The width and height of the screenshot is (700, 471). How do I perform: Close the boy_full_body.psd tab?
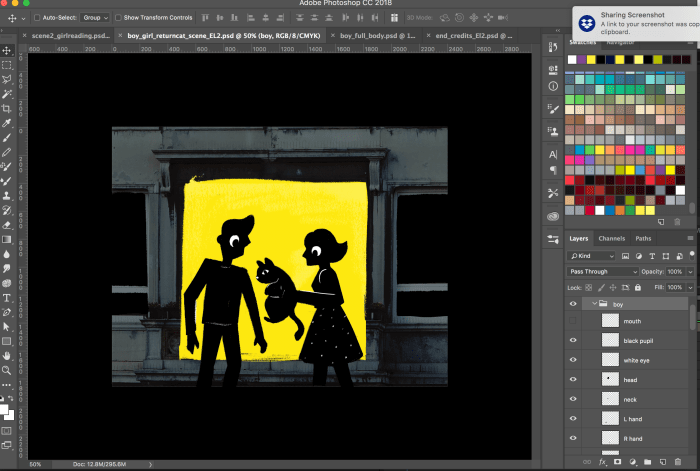click(x=333, y=36)
